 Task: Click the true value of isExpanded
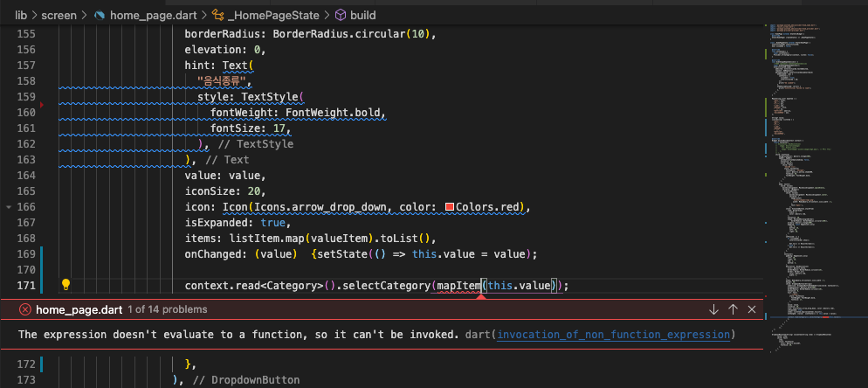272,222
